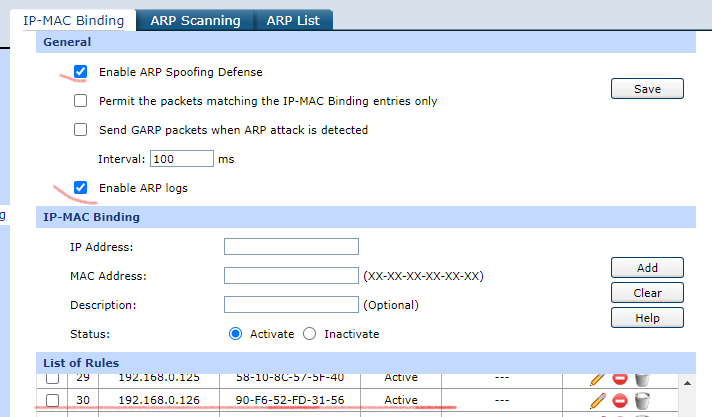Screen dimensions: 712x417
Task: Click the Save button
Action: (647, 89)
